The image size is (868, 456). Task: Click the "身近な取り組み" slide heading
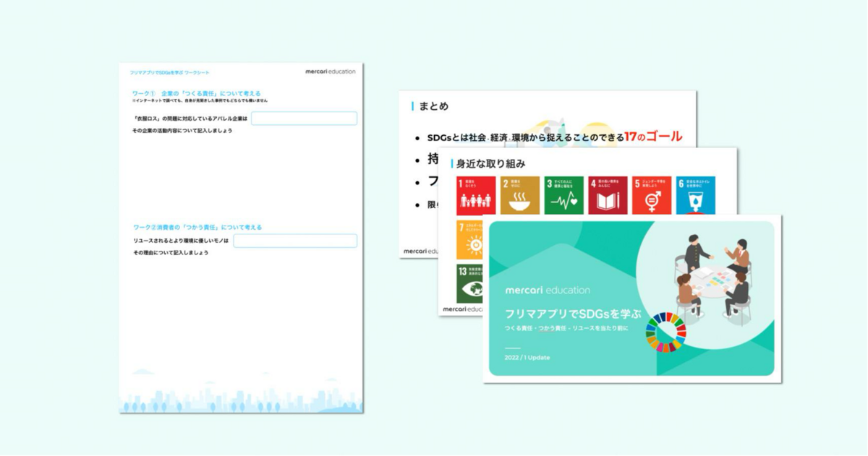click(490, 163)
